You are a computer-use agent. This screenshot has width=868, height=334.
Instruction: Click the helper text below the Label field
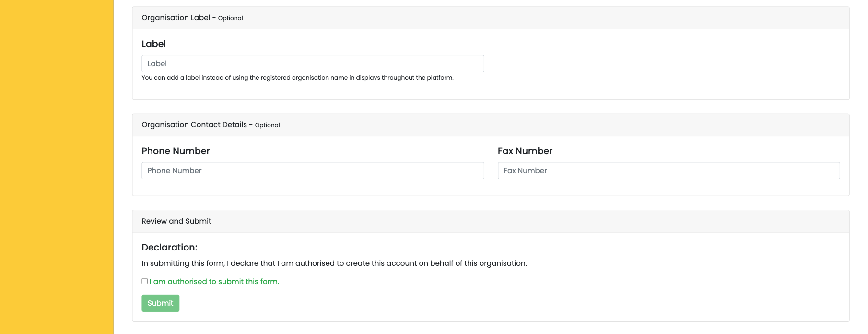pos(297,78)
